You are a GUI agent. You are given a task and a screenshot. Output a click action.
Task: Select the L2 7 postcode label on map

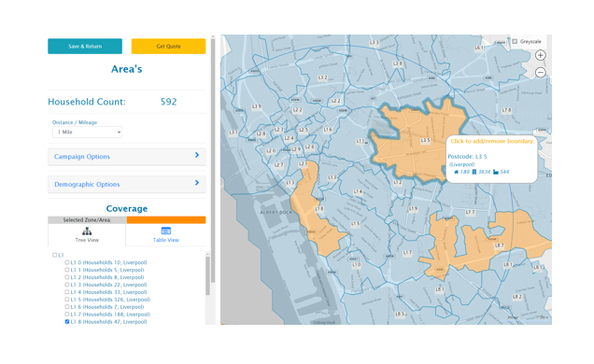pos(278,165)
